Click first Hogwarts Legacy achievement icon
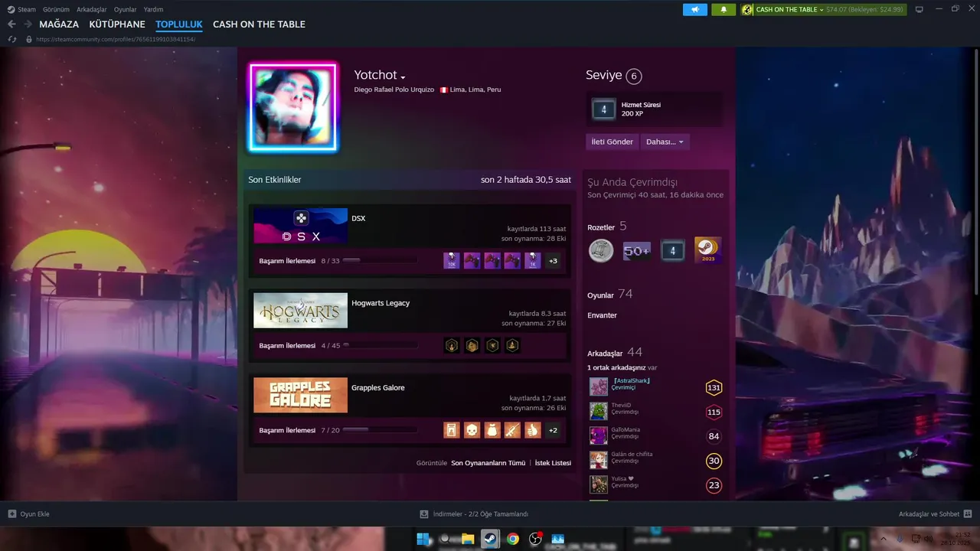Viewport: 980px width, 551px height. [x=452, y=346]
